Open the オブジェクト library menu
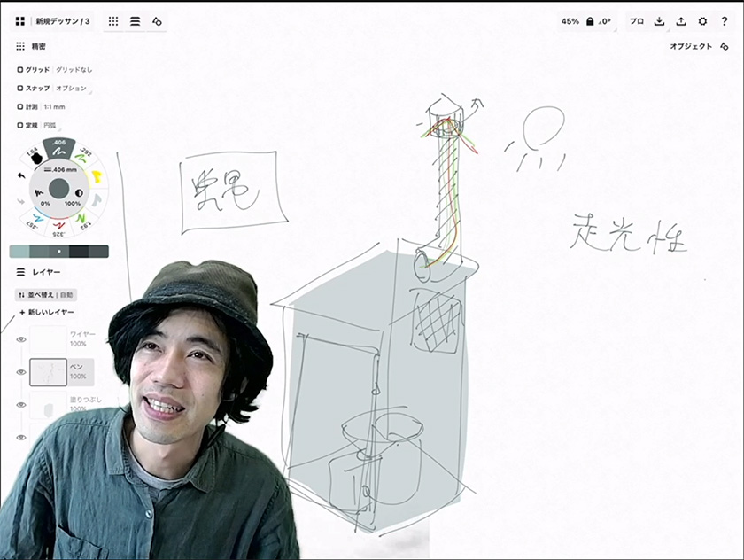The image size is (744, 560). (691, 46)
